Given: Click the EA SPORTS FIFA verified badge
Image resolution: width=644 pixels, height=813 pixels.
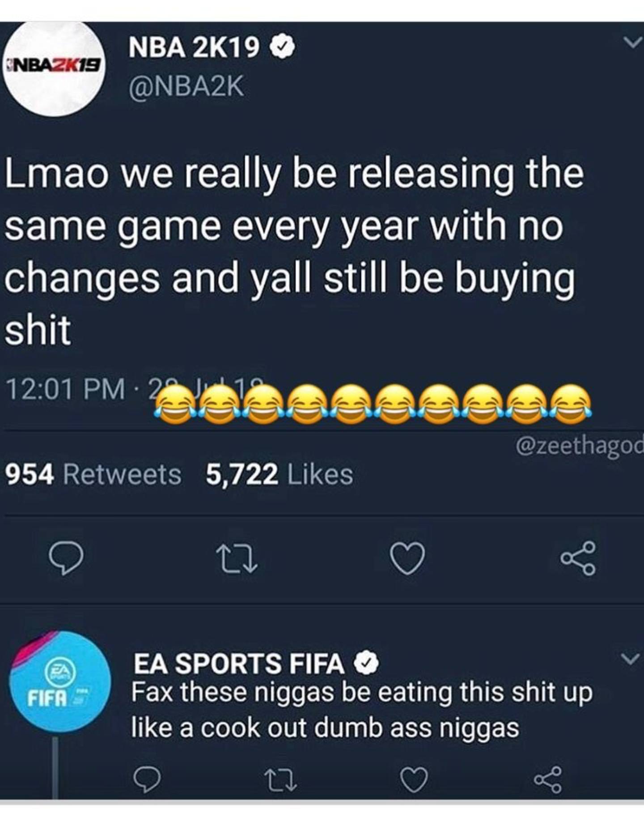Looking at the screenshot, I should pyautogui.click(x=367, y=664).
